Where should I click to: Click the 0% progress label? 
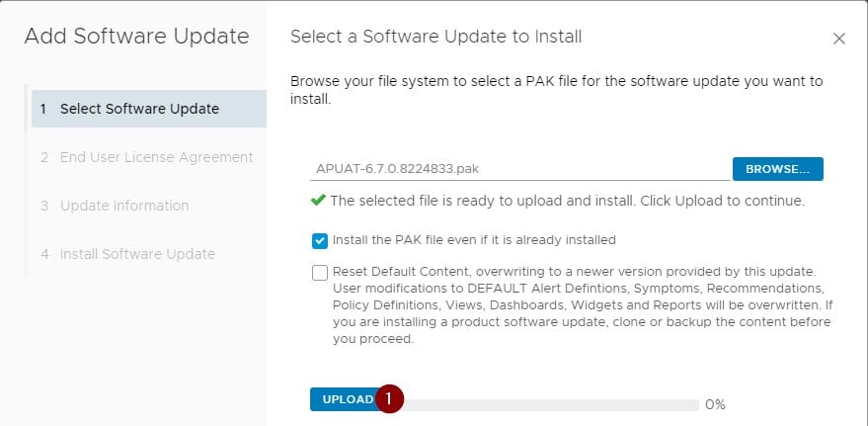click(x=715, y=404)
